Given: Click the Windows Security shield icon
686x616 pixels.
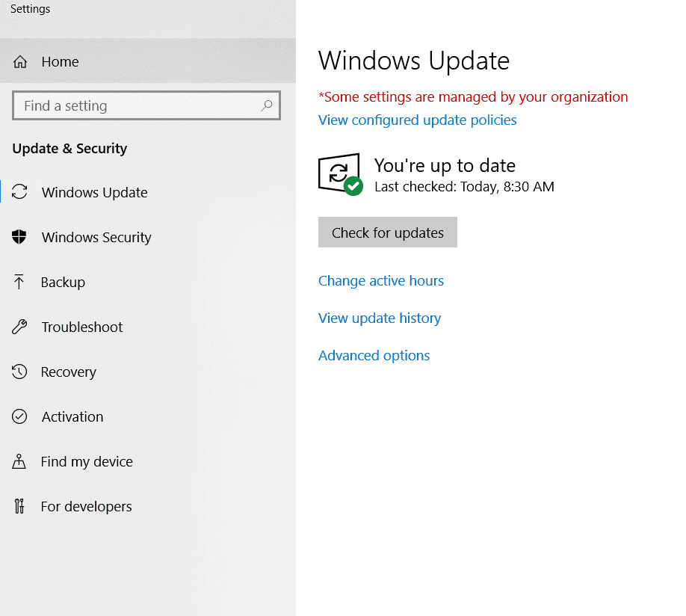Looking at the screenshot, I should pos(20,237).
